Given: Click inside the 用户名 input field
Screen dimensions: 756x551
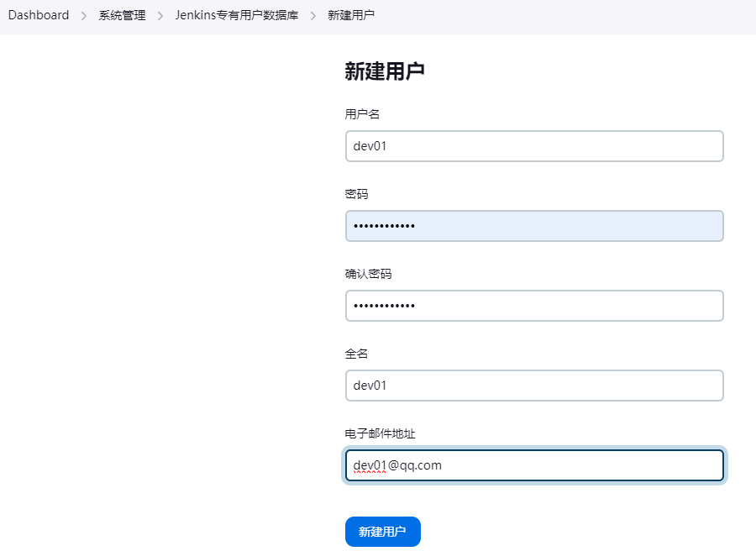Looking at the screenshot, I should coord(534,145).
